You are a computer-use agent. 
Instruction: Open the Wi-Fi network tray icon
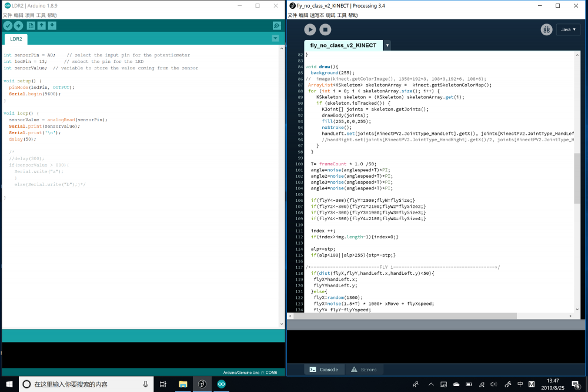(482, 384)
